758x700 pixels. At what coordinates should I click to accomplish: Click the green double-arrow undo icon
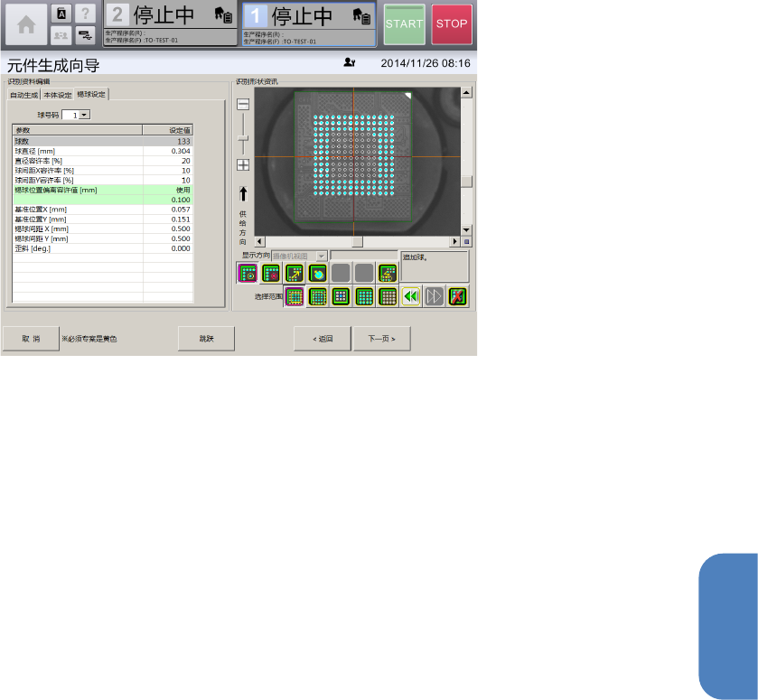411,296
